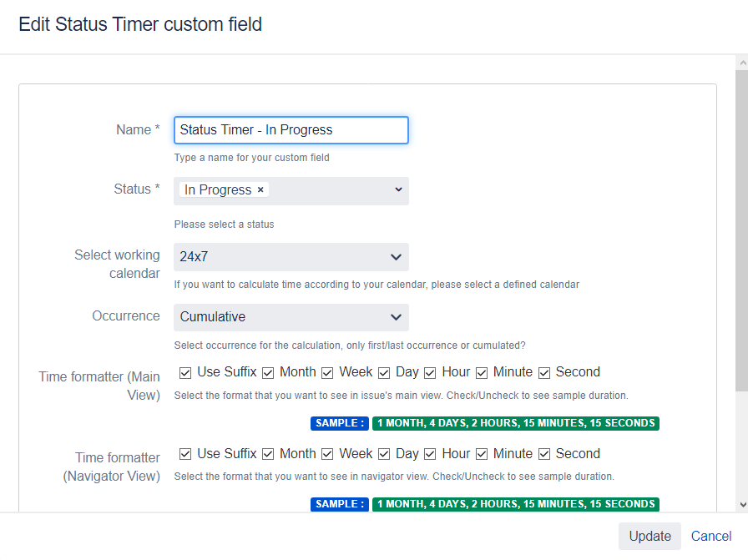Viewport: 748px width, 560px height.
Task: Uncheck Use Suffix in Main View formatter
Action: (185, 372)
